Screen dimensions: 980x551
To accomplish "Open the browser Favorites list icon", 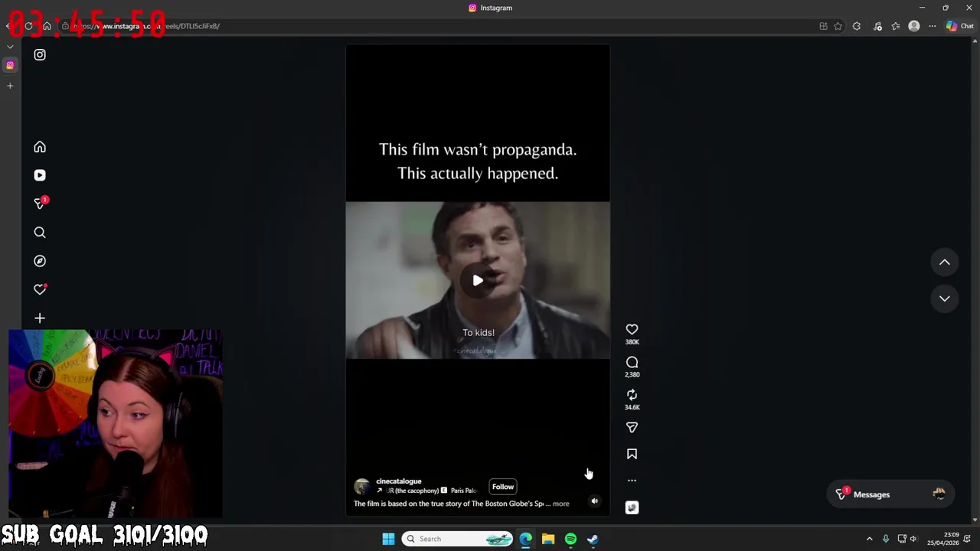I will [896, 26].
